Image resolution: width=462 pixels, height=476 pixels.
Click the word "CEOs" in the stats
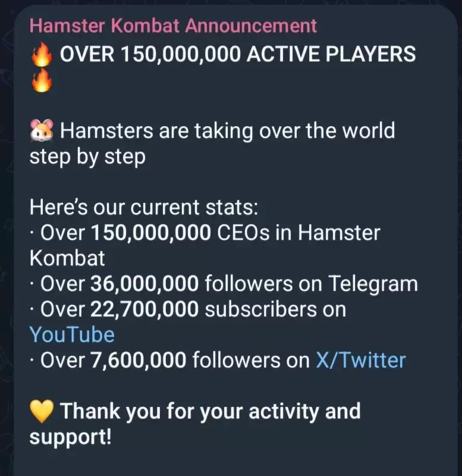tap(245, 233)
